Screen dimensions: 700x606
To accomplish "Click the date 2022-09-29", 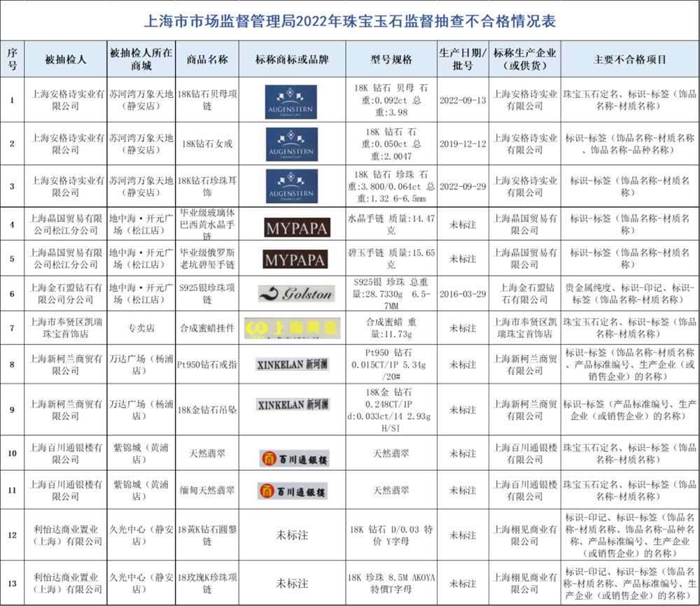I will (463, 187).
